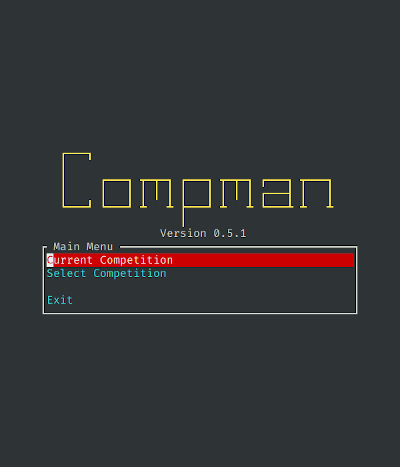Screen dimensions: 400x467
Task: Click the letter o in Compman logo
Action: 117,193
